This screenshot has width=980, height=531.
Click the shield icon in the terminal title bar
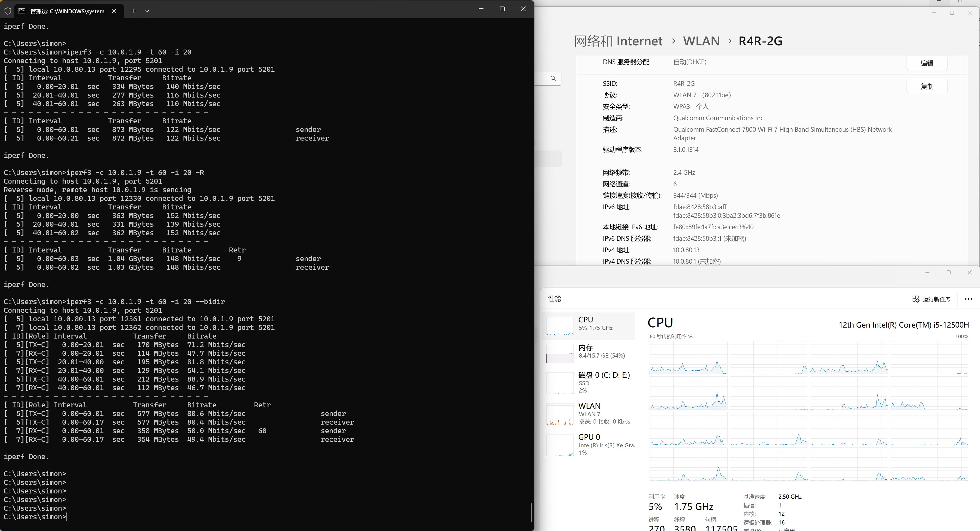tap(8, 11)
